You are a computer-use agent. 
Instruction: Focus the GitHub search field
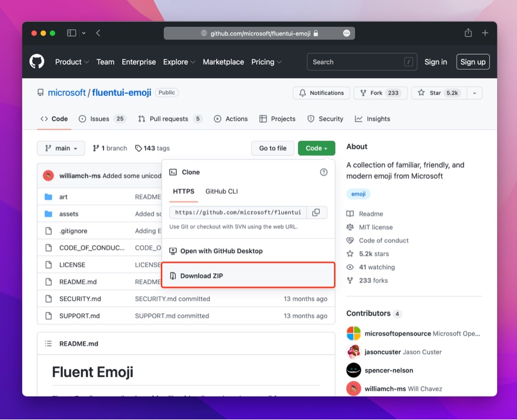click(362, 62)
